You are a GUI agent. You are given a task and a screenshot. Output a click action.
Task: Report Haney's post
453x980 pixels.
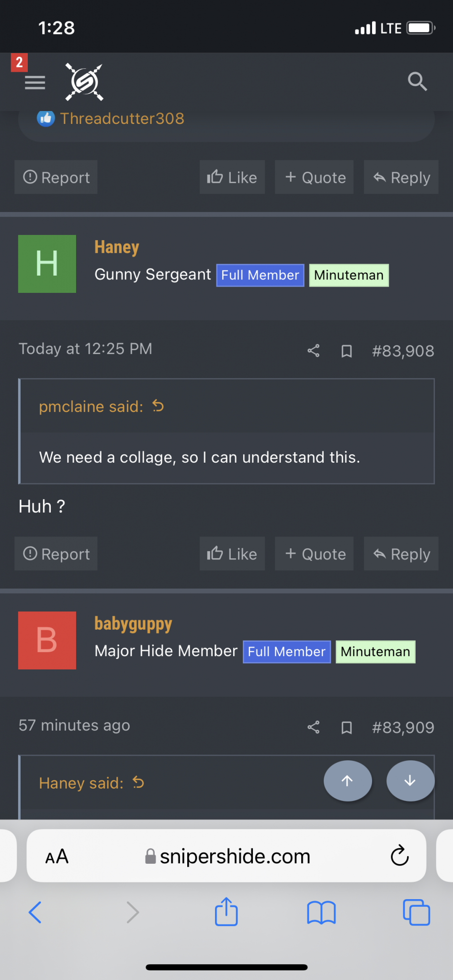pos(56,554)
